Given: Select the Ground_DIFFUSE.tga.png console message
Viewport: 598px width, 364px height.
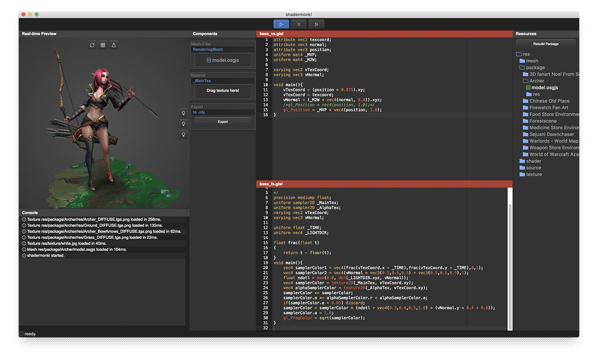Looking at the screenshot, I should [x=103, y=225].
